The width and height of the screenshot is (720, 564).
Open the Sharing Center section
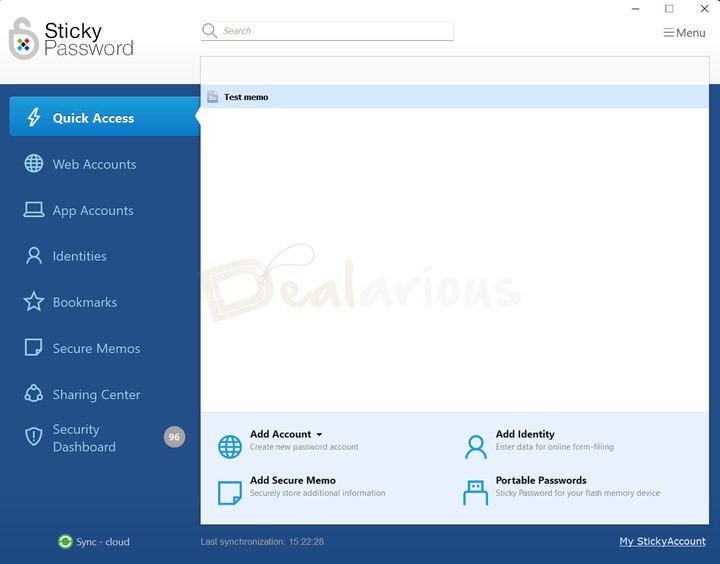click(x=96, y=395)
